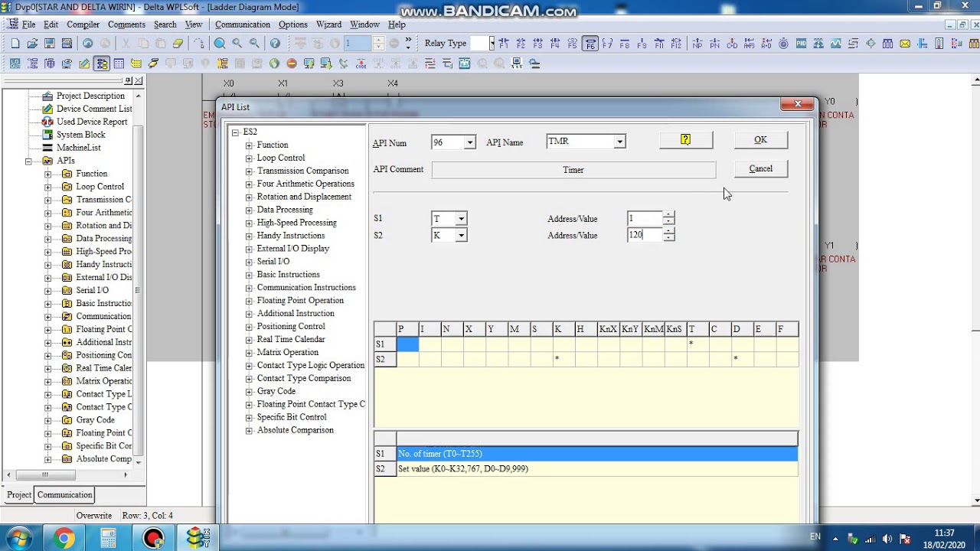
Task: Click the PID toolbar icon
Action: pyautogui.click(x=802, y=44)
